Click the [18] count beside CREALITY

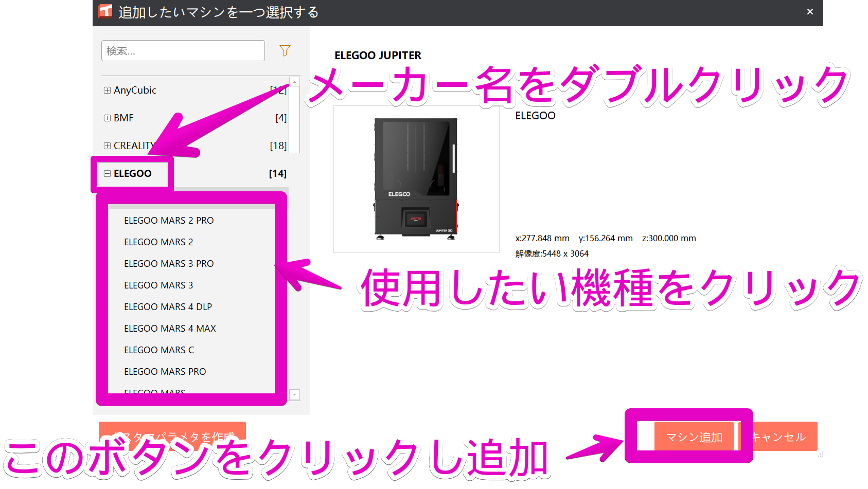(278, 146)
